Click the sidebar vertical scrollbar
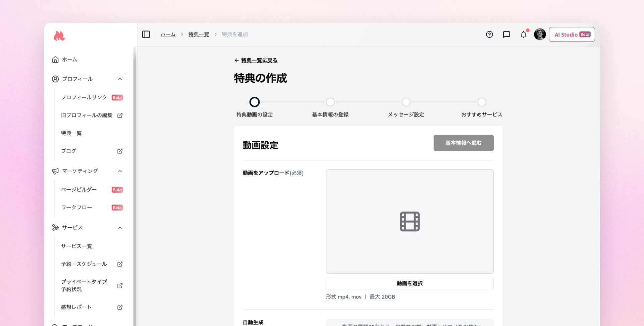 [x=135, y=185]
